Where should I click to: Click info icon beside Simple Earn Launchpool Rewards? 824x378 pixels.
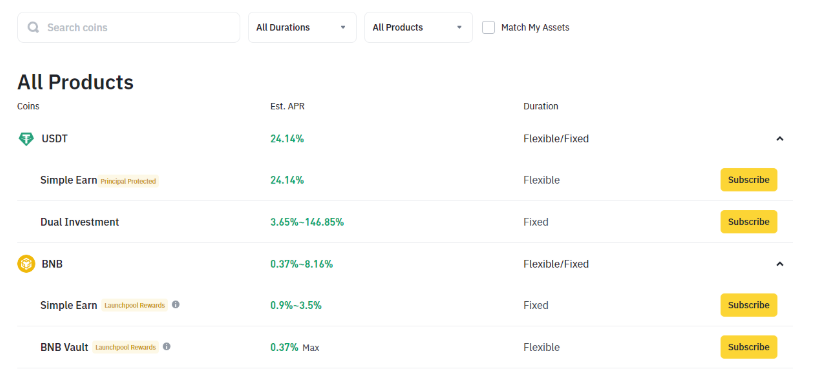pyautogui.click(x=176, y=304)
